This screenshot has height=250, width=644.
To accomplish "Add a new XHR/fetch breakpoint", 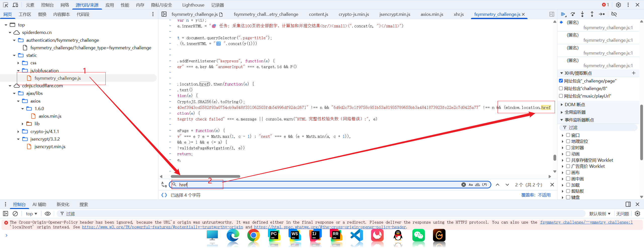I will [633, 73].
